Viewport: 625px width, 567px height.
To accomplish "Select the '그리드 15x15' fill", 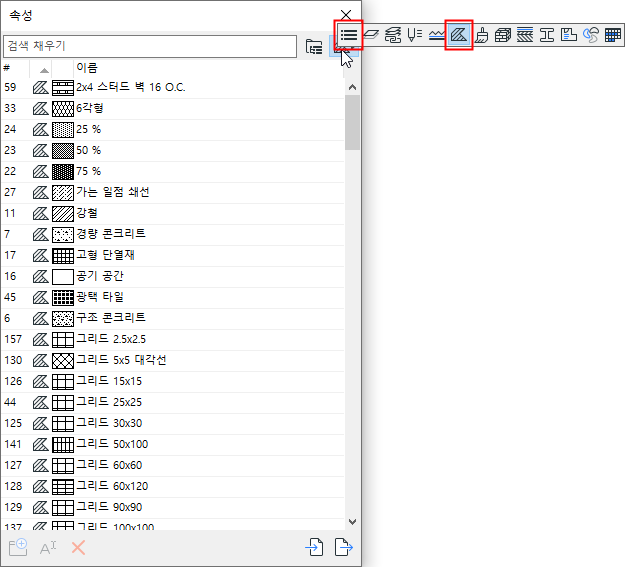I will (x=173, y=382).
